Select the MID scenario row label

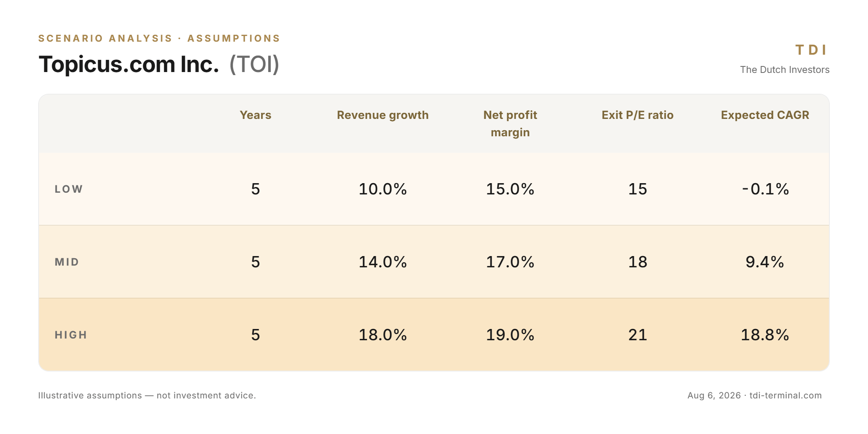[67, 262]
